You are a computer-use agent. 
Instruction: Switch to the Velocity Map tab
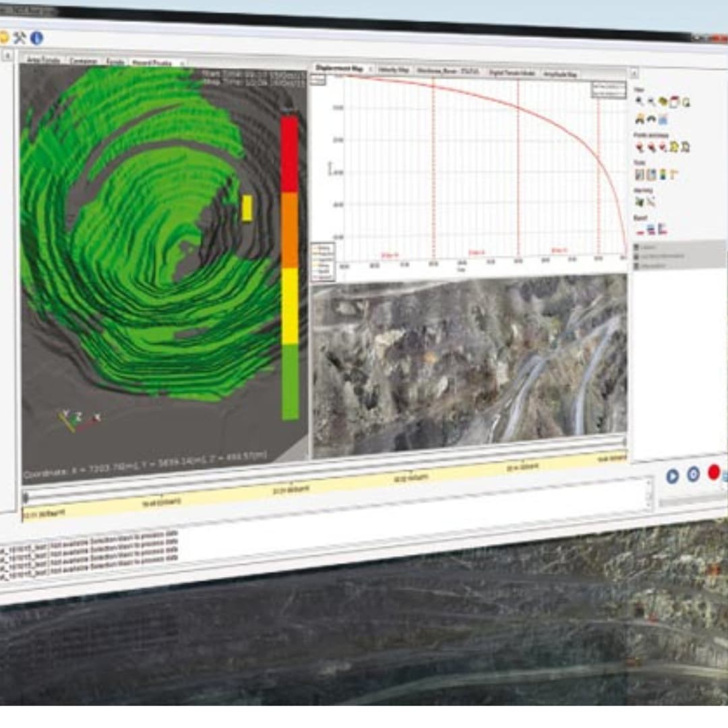393,69
